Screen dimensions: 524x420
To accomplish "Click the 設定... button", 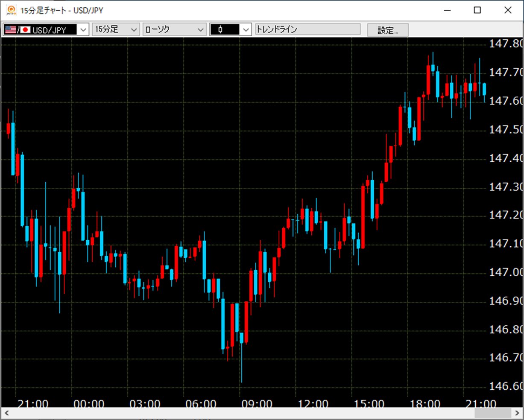I will tap(388, 30).
